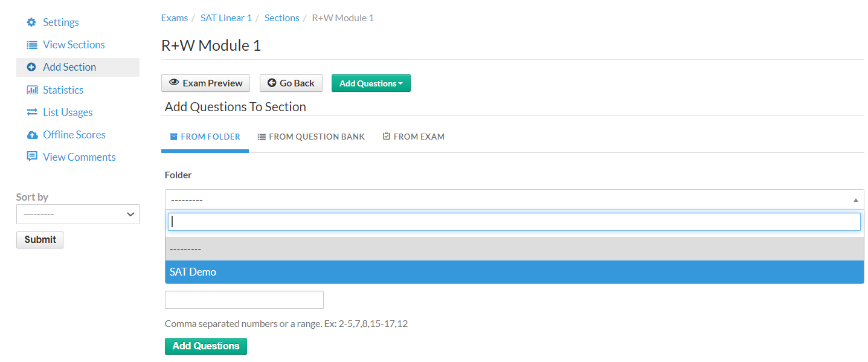This screenshot has width=868, height=362.
Task: Go to Sections breadcrumb
Action: pos(281,18)
